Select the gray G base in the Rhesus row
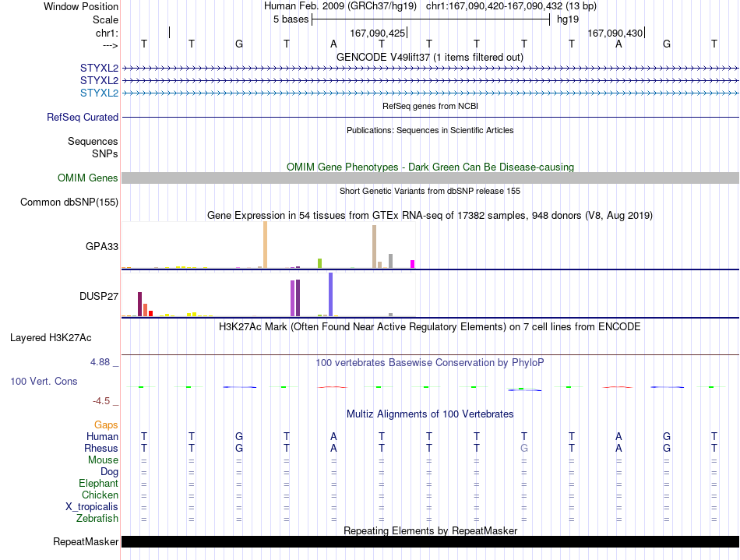The image size is (740, 560). (524, 448)
